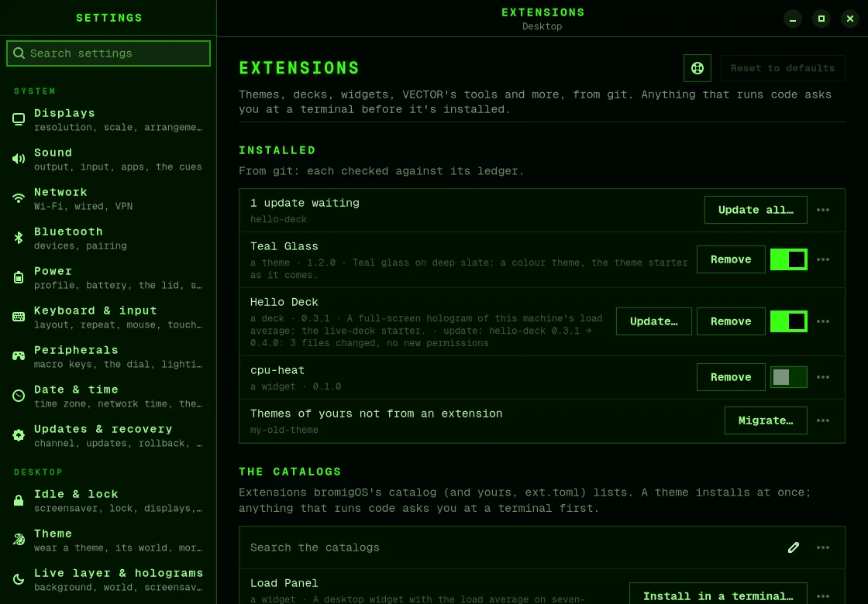Viewport: 868px width, 604px height.
Task: Disable the Teal Glass extension toggle
Action: pos(789,259)
